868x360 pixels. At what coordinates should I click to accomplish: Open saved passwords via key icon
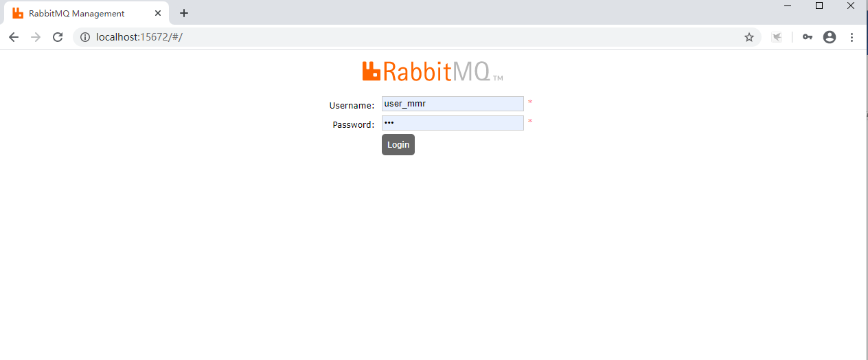coord(808,37)
